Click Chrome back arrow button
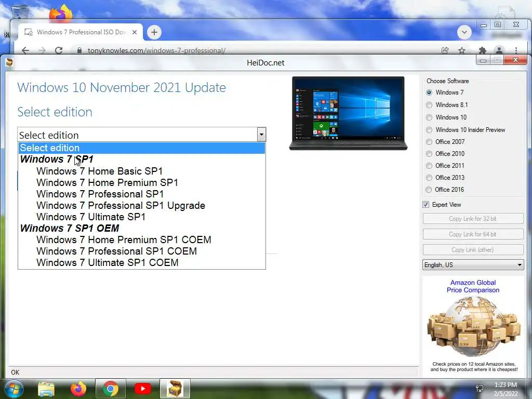Image resolution: width=532 pixels, height=399 pixels. [x=25, y=50]
